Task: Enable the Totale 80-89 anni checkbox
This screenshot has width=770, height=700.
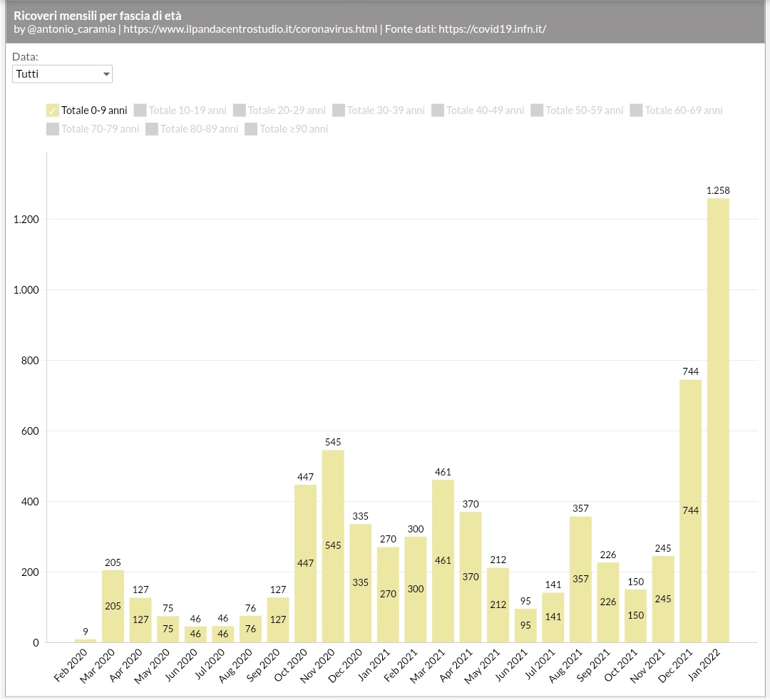Action: (152, 129)
